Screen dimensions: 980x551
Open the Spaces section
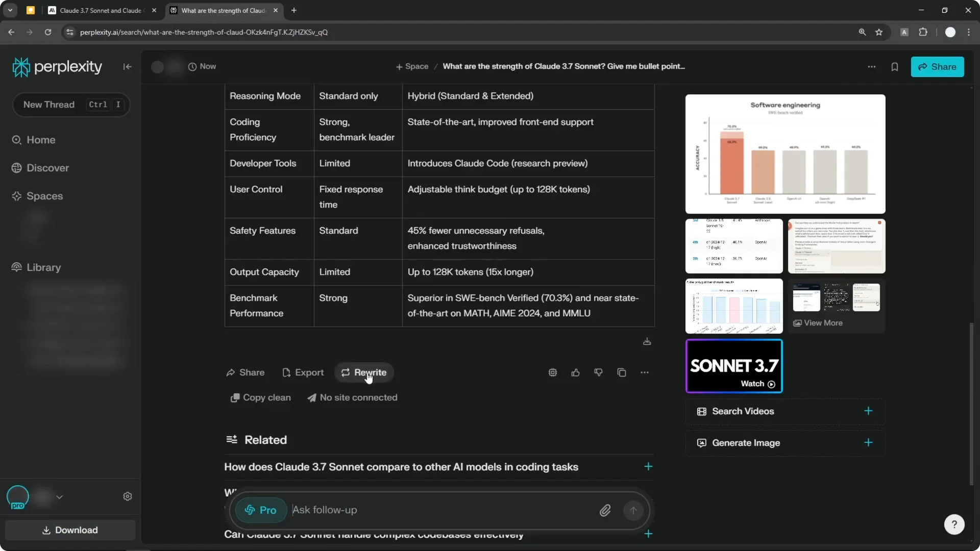(45, 196)
